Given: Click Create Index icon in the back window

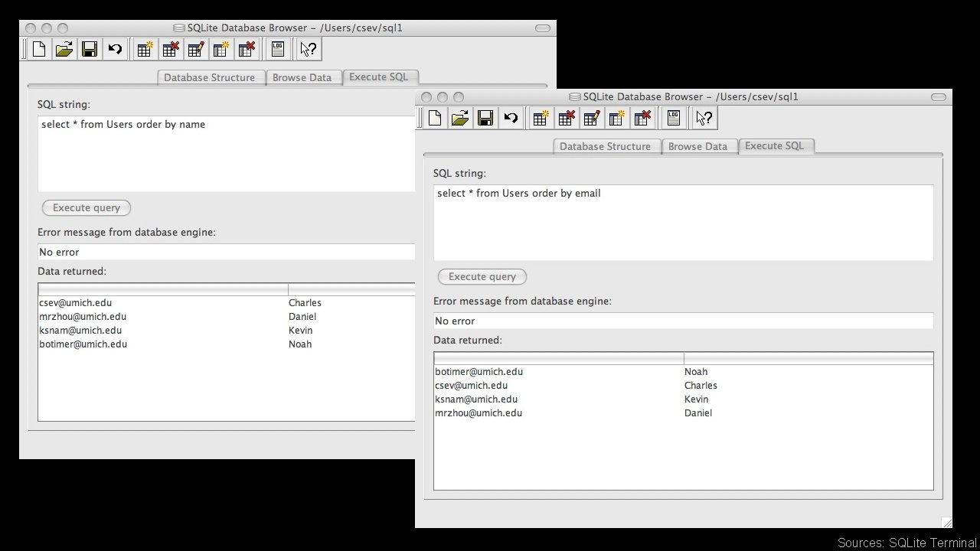Looking at the screenshot, I should 220,50.
